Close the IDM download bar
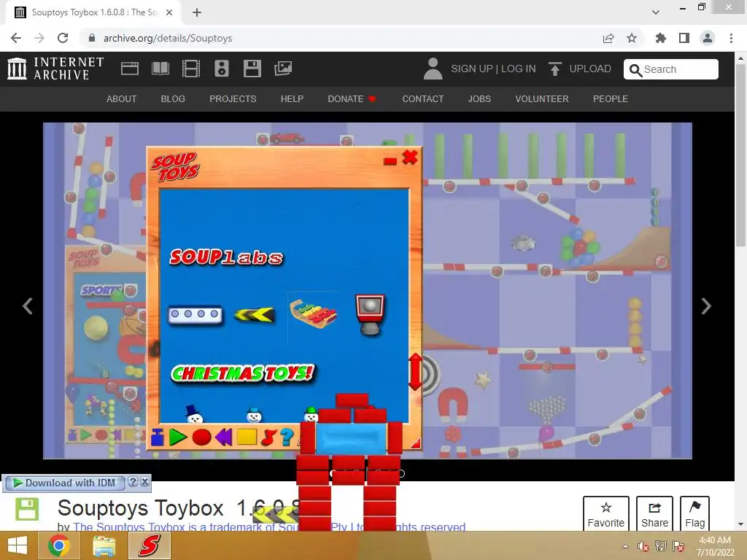This screenshot has width=747, height=560. tap(145, 481)
